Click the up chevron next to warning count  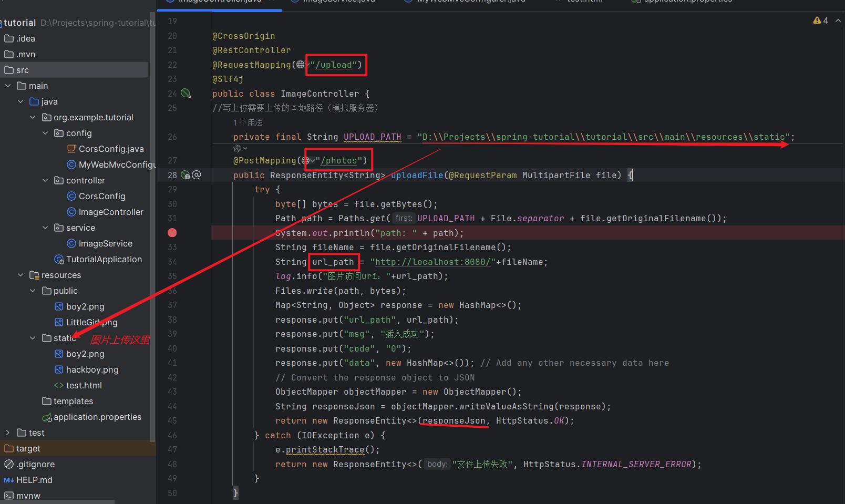tap(838, 20)
